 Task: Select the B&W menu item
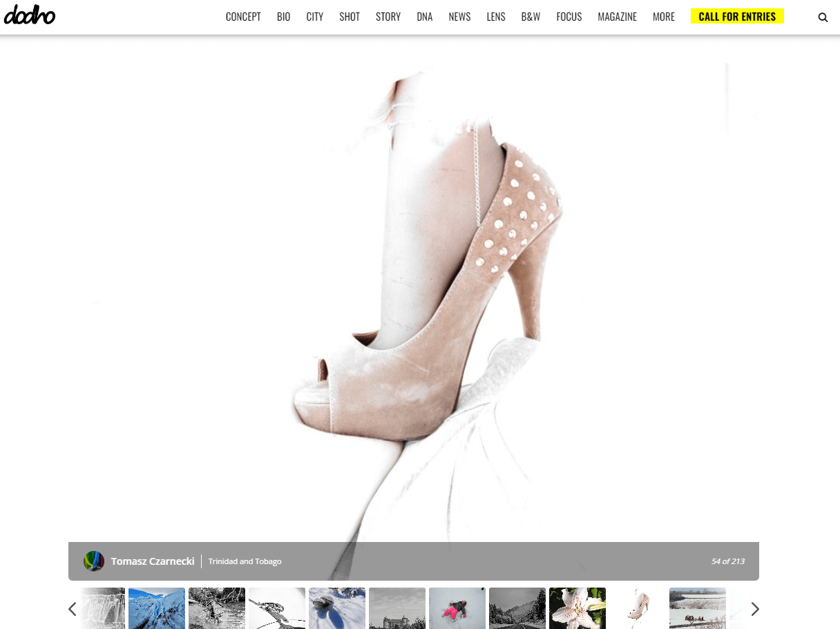click(x=531, y=17)
